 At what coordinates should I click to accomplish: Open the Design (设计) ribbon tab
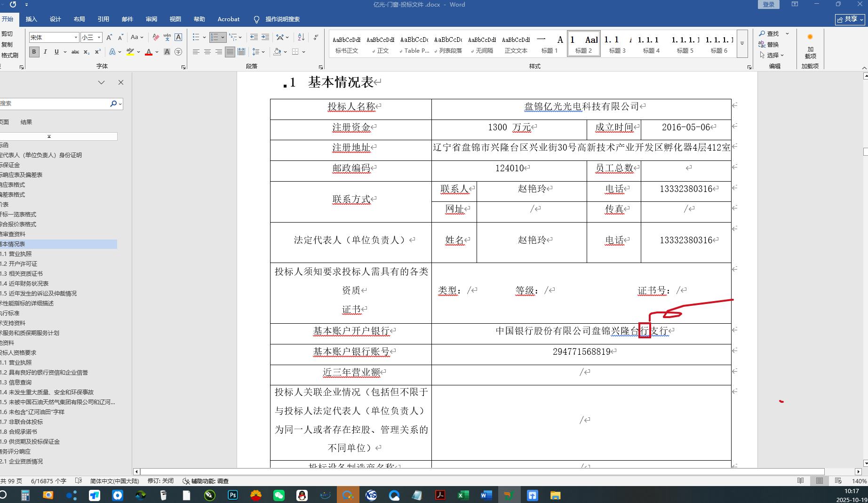pyautogui.click(x=55, y=19)
